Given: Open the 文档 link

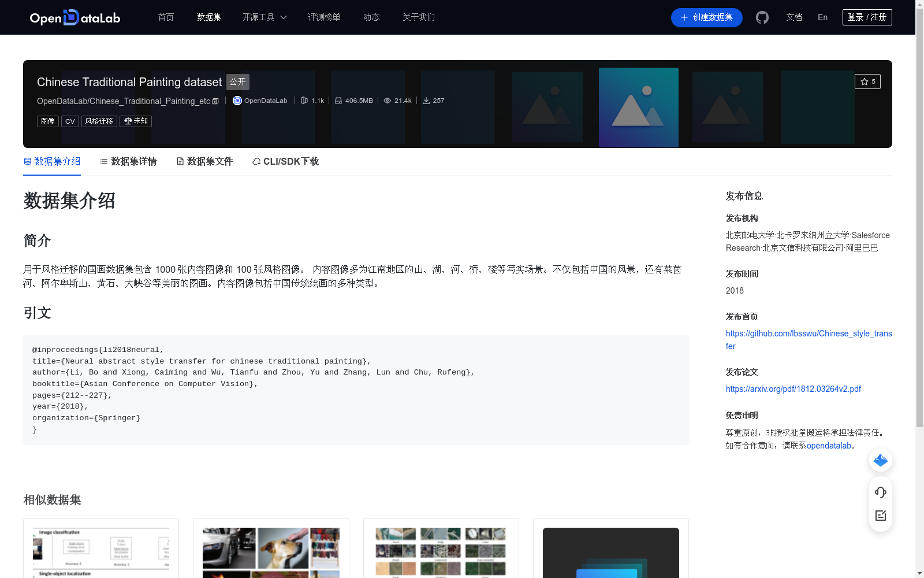Looking at the screenshot, I should pos(794,17).
